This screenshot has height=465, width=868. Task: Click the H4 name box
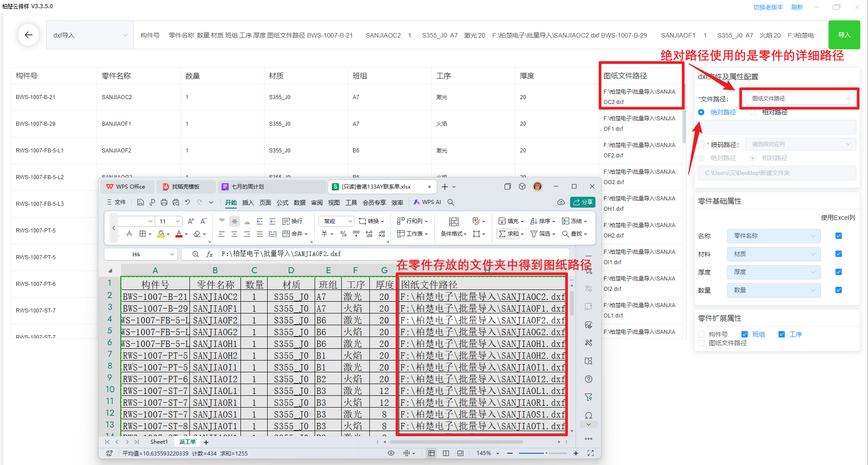pos(140,254)
